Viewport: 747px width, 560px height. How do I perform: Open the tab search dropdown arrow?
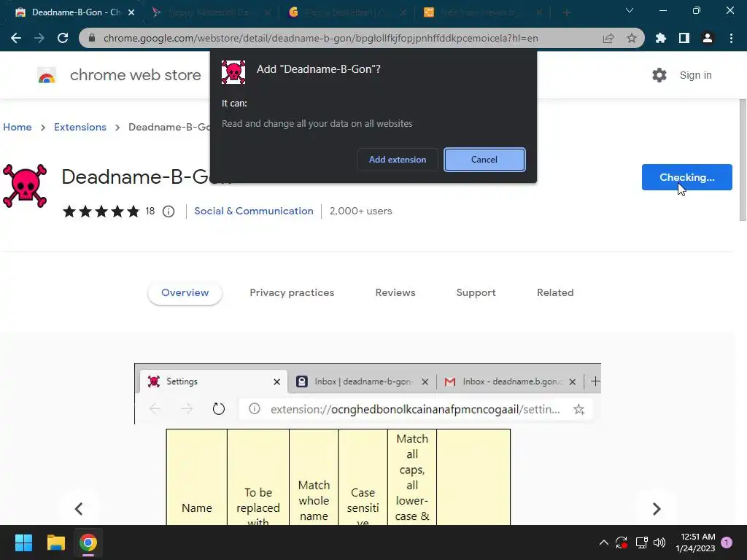(x=630, y=10)
